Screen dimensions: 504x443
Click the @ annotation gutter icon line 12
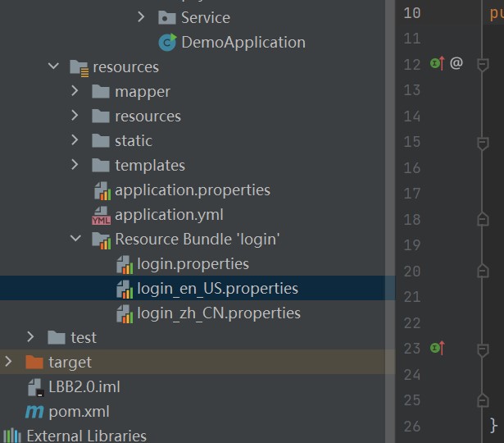(x=456, y=62)
